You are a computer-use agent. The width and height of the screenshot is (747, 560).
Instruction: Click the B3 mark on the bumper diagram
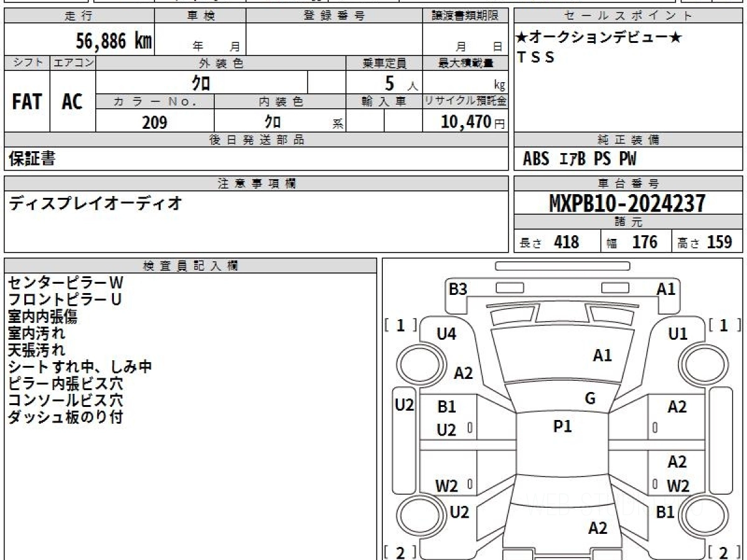click(458, 289)
